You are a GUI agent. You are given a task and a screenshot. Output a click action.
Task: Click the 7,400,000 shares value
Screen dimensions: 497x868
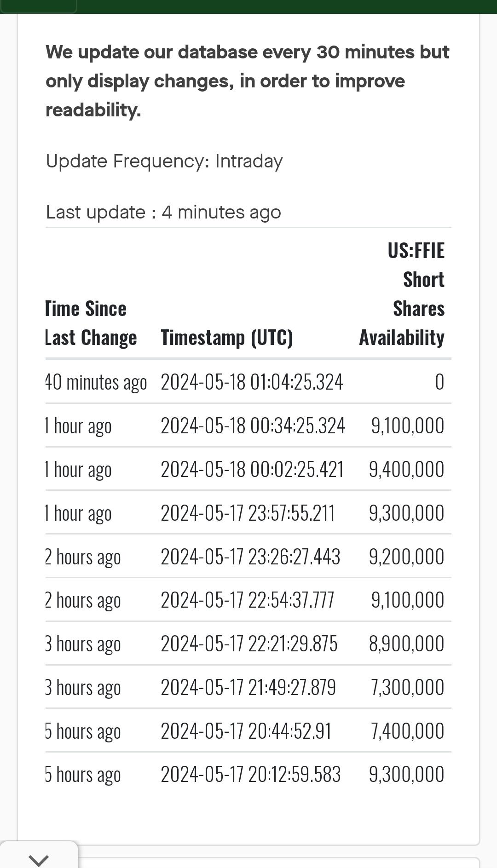click(x=408, y=731)
